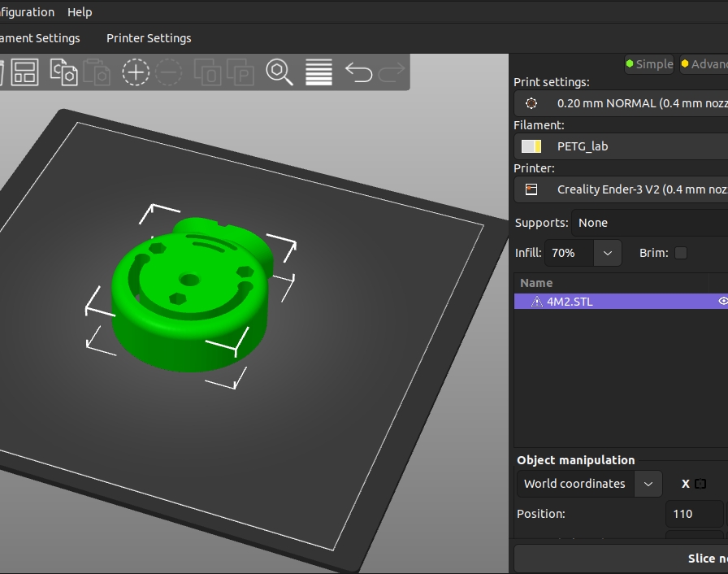Click the Position X input field

pos(694,514)
